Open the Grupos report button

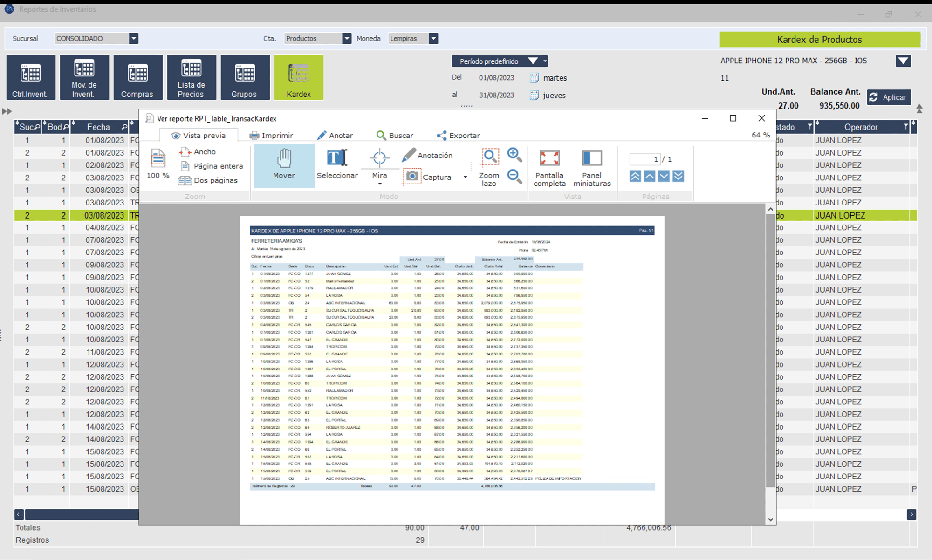pyautogui.click(x=245, y=77)
